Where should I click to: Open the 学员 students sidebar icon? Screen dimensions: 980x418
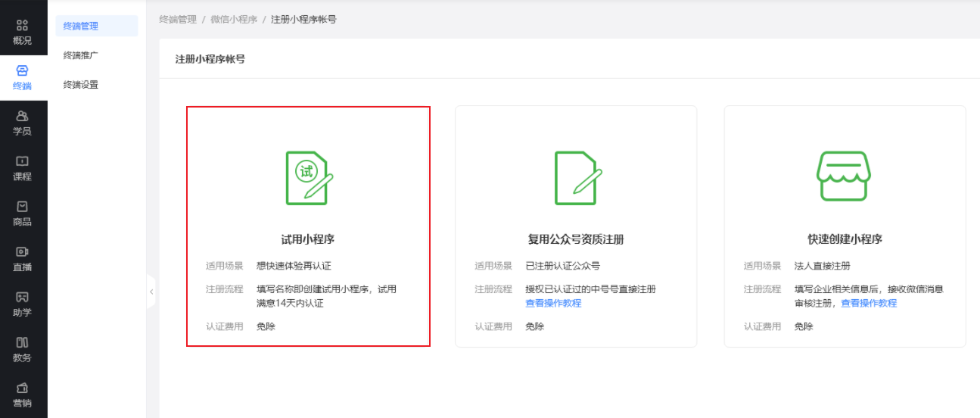coord(23,116)
